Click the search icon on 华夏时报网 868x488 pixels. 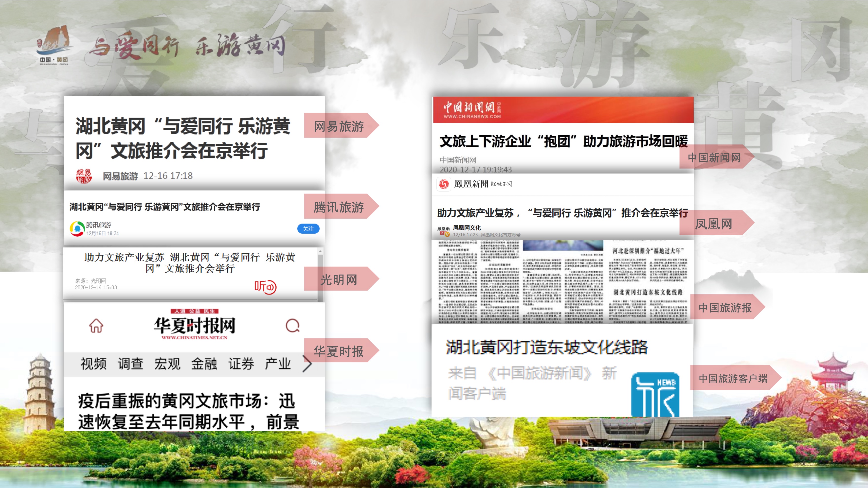[x=292, y=326]
